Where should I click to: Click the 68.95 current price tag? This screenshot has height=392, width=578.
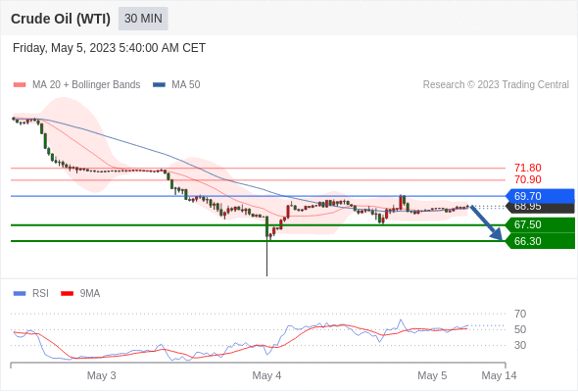[x=540, y=209]
